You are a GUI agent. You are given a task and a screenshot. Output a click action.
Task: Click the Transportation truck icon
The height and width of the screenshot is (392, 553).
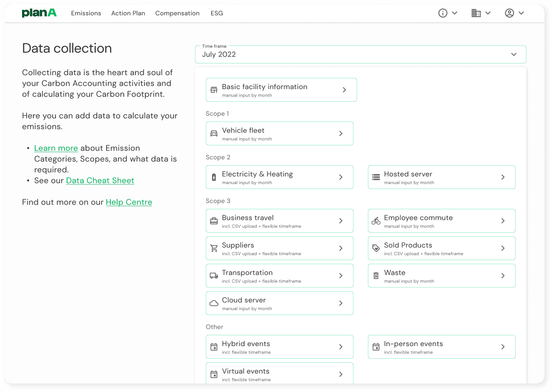click(x=214, y=276)
